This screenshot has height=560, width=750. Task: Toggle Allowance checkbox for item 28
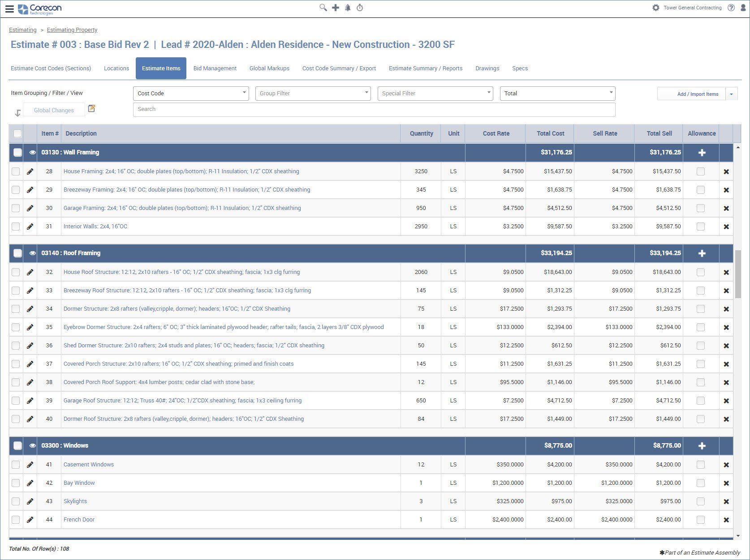pos(701,171)
